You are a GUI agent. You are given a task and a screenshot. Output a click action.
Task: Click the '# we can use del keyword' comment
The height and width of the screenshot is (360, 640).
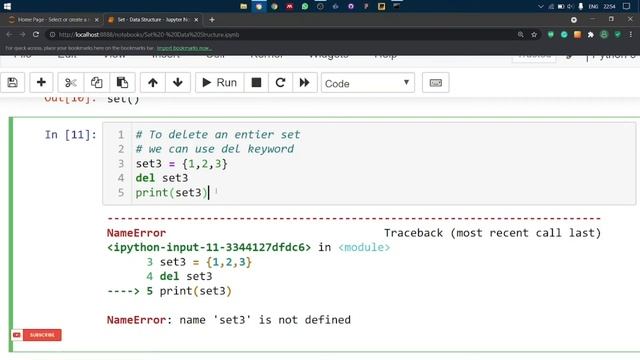click(x=215, y=149)
